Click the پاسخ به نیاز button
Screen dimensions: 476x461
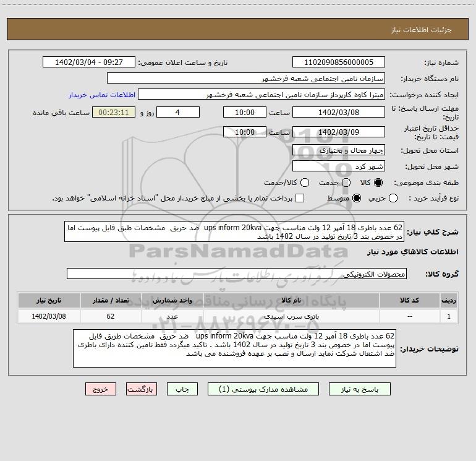click(360, 389)
